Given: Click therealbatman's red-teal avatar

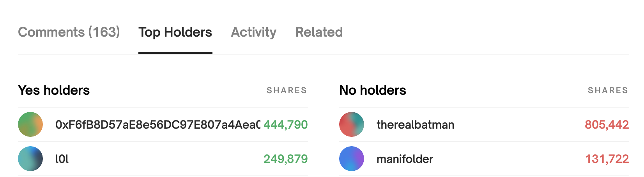Looking at the screenshot, I should tap(352, 124).
